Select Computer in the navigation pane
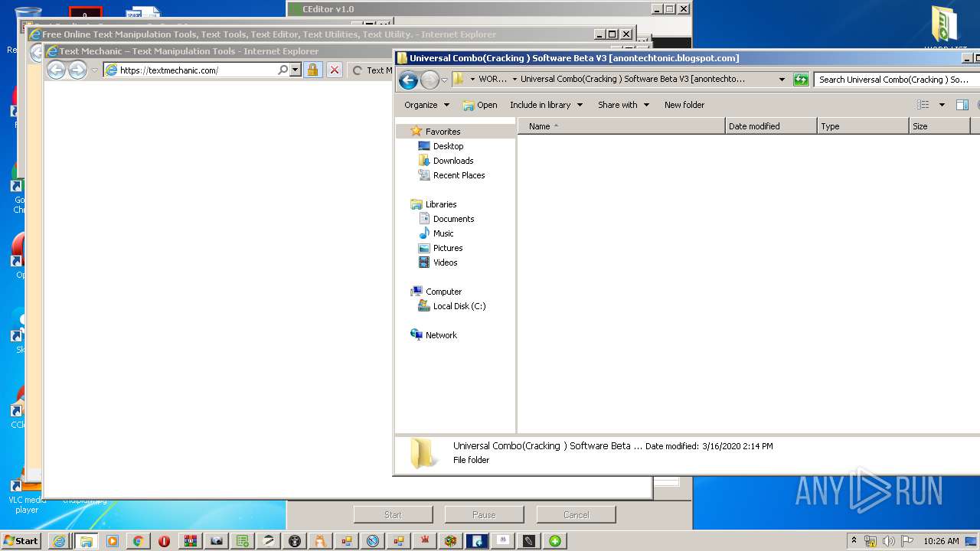The image size is (980, 551). tap(443, 292)
